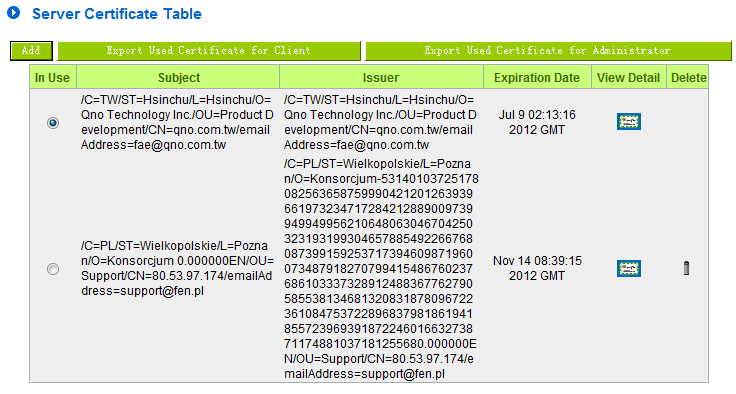736x394 pixels.
Task: Export Used Certificate for Client
Action: pos(209,51)
